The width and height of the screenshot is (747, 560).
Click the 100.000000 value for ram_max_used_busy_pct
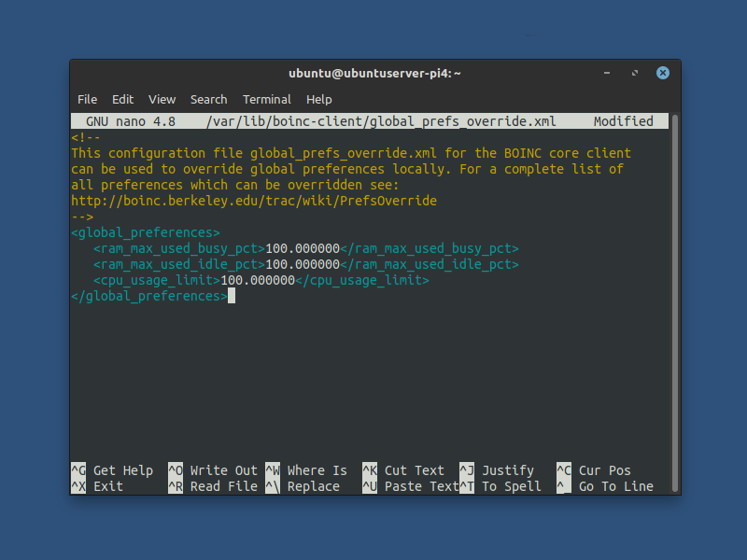click(x=303, y=248)
